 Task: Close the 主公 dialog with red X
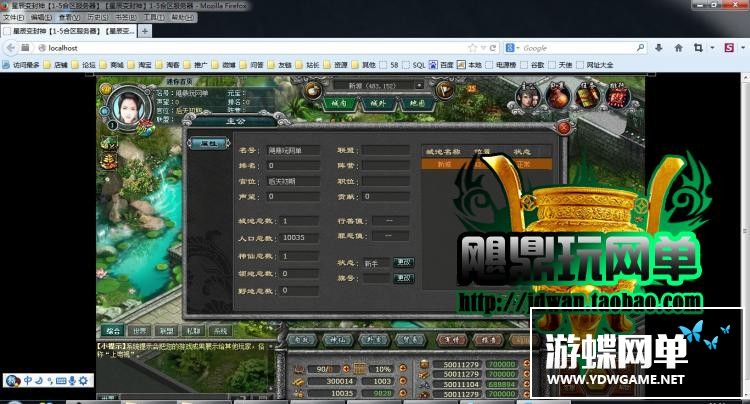coord(564,127)
